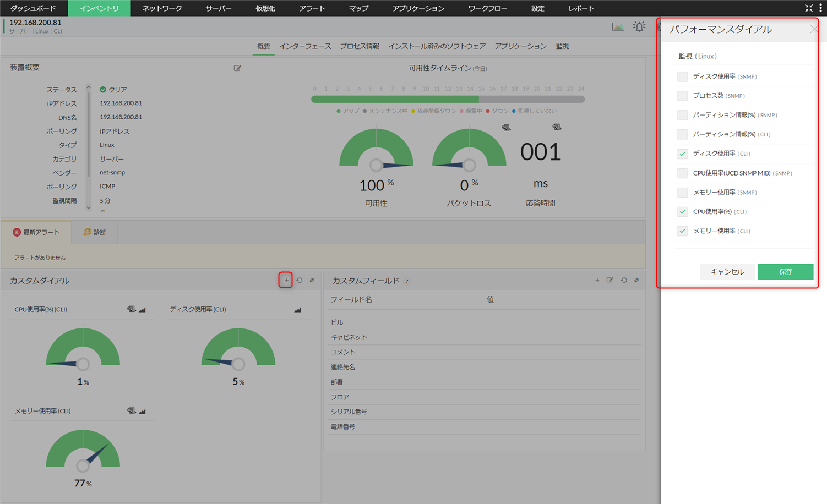Check プロセス数 (SNMP) monitor
Image resolution: width=827 pixels, height=504 pixels.
pos(682,96)
